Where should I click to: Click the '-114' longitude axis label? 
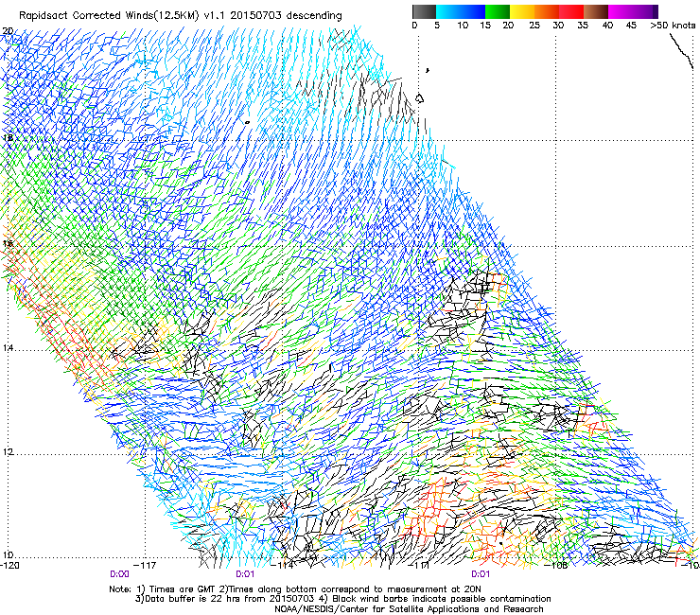[x=284, y=565]
